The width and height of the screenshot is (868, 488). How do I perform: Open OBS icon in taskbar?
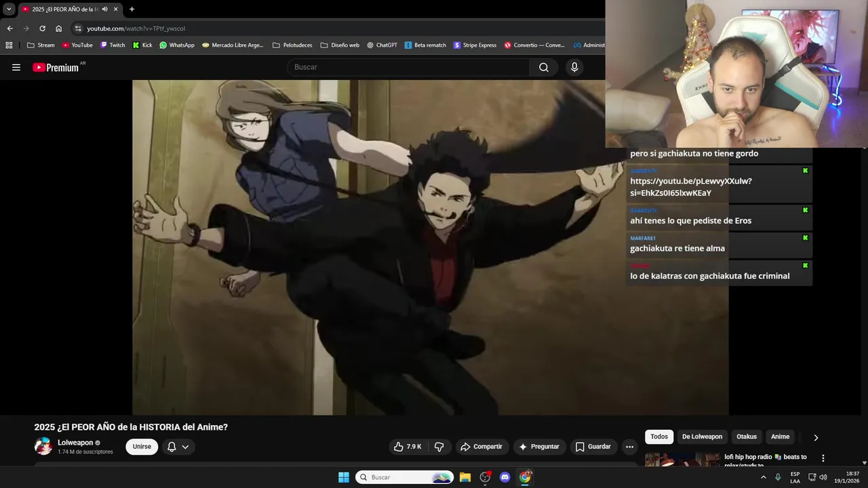tap(485, 477)
